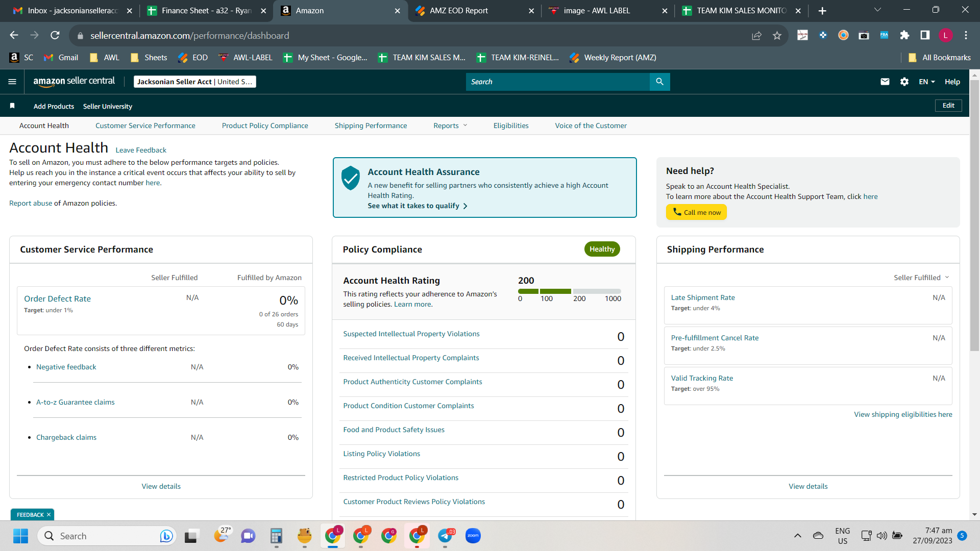Go back using the browser back arrow
The height and width of the screenshot is (551, 980).
click(x=14, y=35)
